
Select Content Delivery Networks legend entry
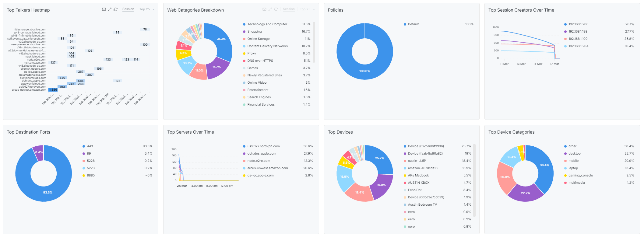click(277, 46)
